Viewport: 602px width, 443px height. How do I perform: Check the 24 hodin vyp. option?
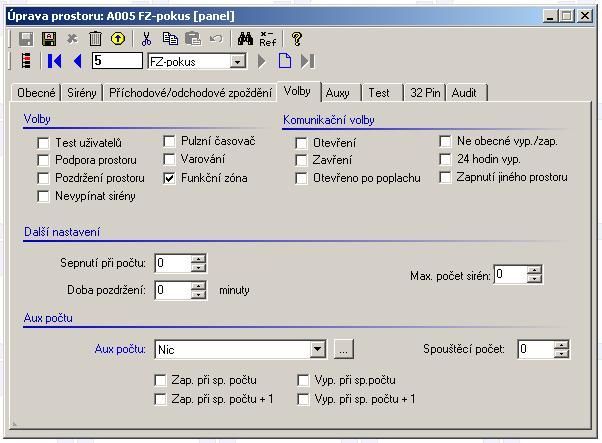point(446,159)
